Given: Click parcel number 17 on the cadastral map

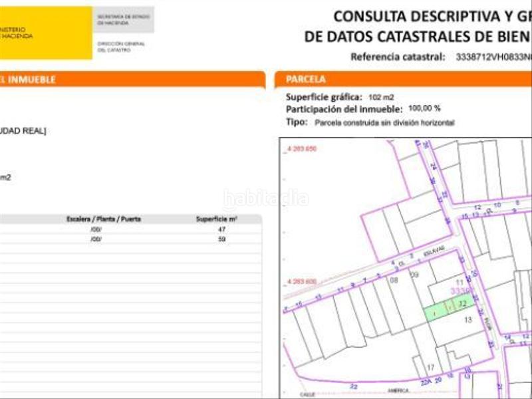Looking at the screenshot, I should coord(430,366).
